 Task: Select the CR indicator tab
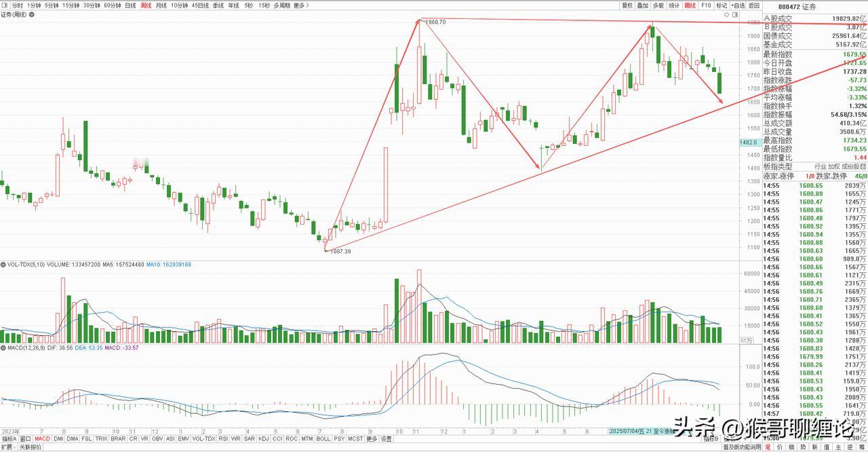[133, 438]
